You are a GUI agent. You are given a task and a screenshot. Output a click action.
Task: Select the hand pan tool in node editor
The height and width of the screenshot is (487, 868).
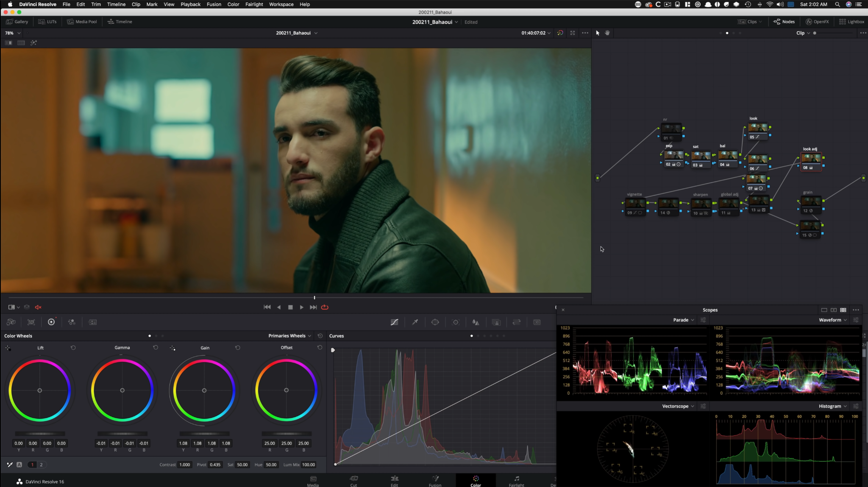click(607, 33)
